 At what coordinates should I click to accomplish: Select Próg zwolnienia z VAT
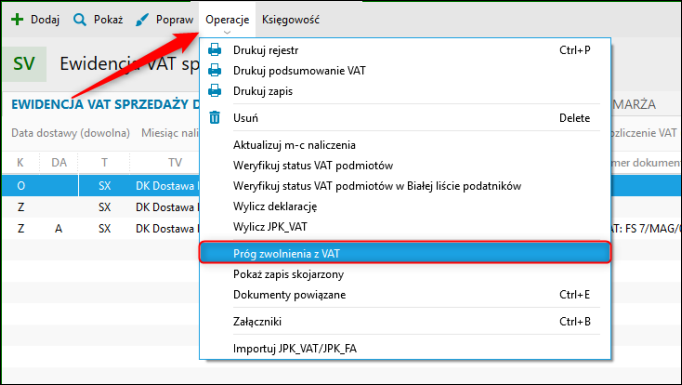[x=405, y=253]
